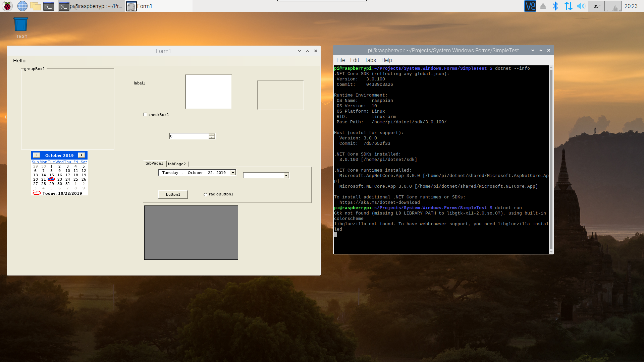The height and width of the screenshot is (362, 644).
Task: Open the file manager folder icon
Action: click(35, 6)
